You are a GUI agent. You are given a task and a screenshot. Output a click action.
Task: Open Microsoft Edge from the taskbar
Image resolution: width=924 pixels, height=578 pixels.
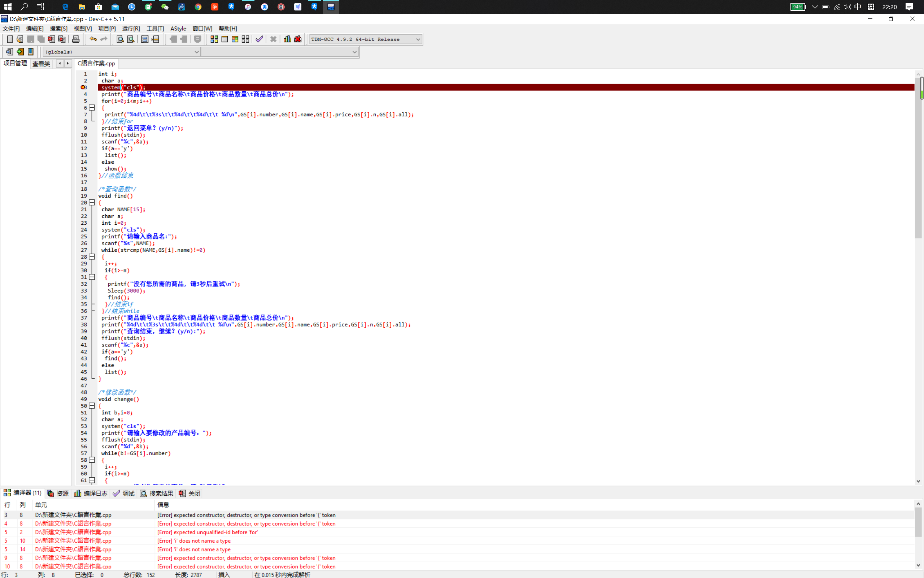(x=65, y=7)
